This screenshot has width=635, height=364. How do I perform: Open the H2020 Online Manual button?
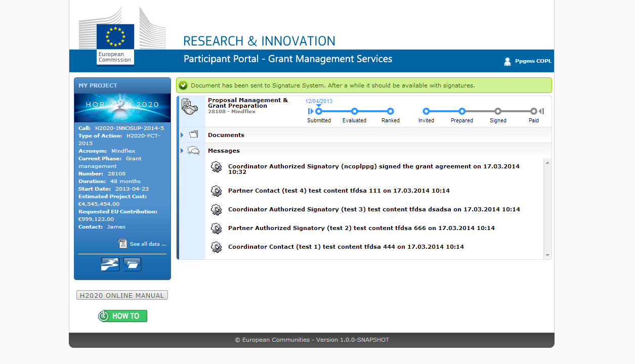click(x=122, y=295)
